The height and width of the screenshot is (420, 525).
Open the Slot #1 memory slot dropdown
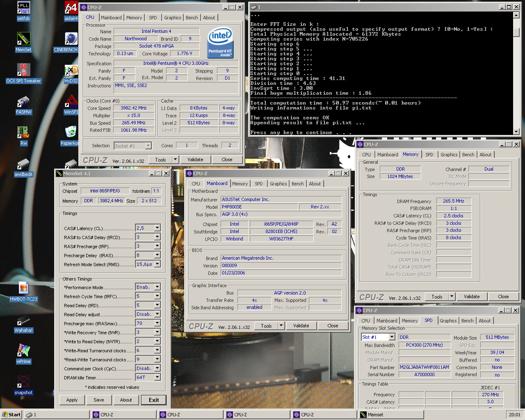(x=392, y=337)
